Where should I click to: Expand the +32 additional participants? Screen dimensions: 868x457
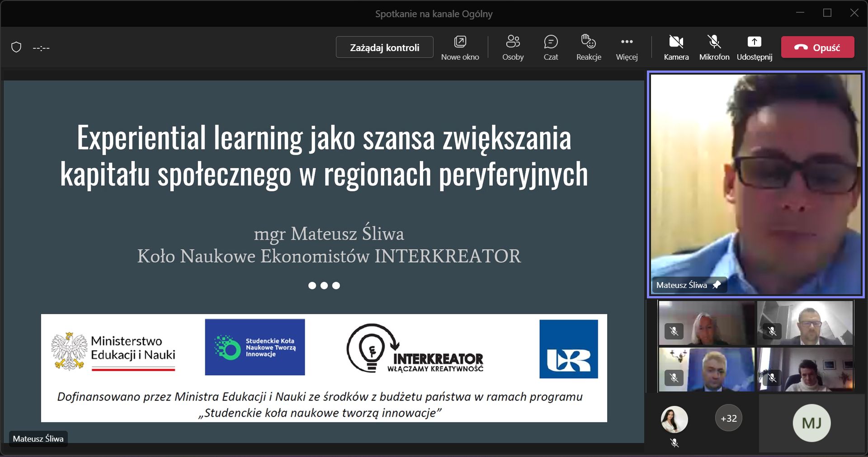pos(728,419)
